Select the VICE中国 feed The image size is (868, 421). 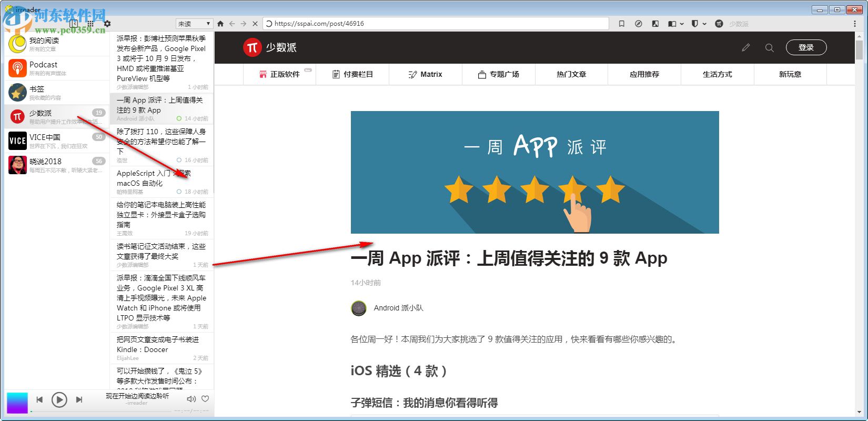tap(57, 141)
